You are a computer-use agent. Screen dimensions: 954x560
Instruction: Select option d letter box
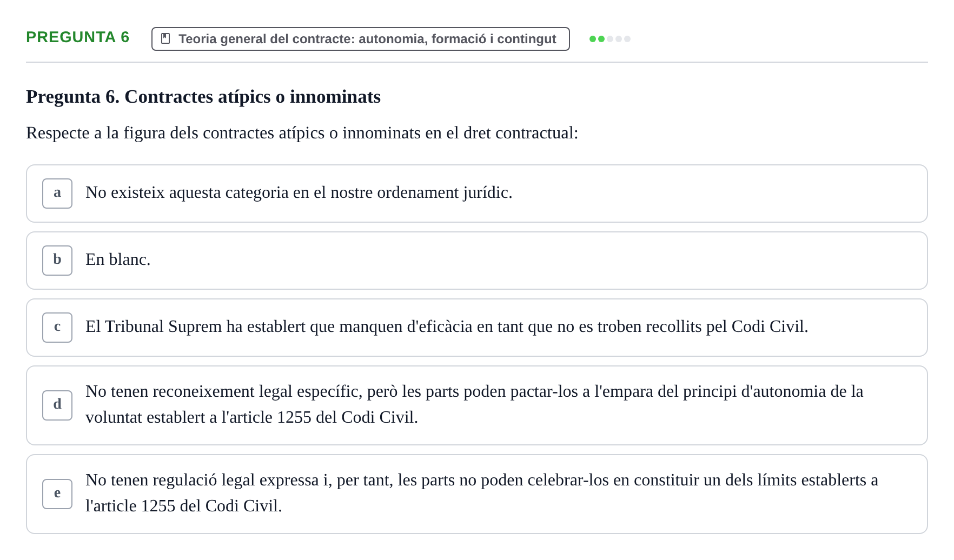pos(57,405)
